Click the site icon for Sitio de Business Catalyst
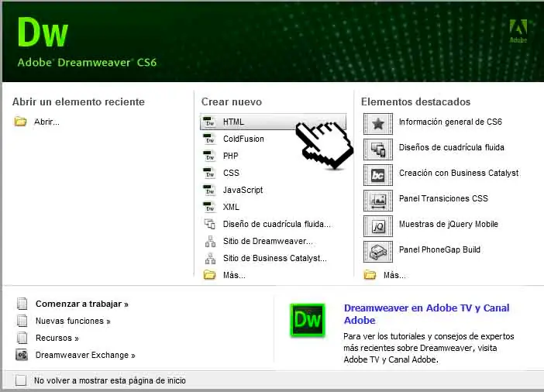The height and width of the screenshot is (392, 544). tap(210, 258)
